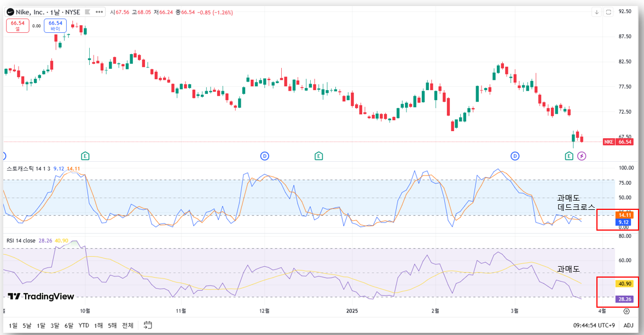Click the purple 28.26 RSI value label

coord(625,299)
